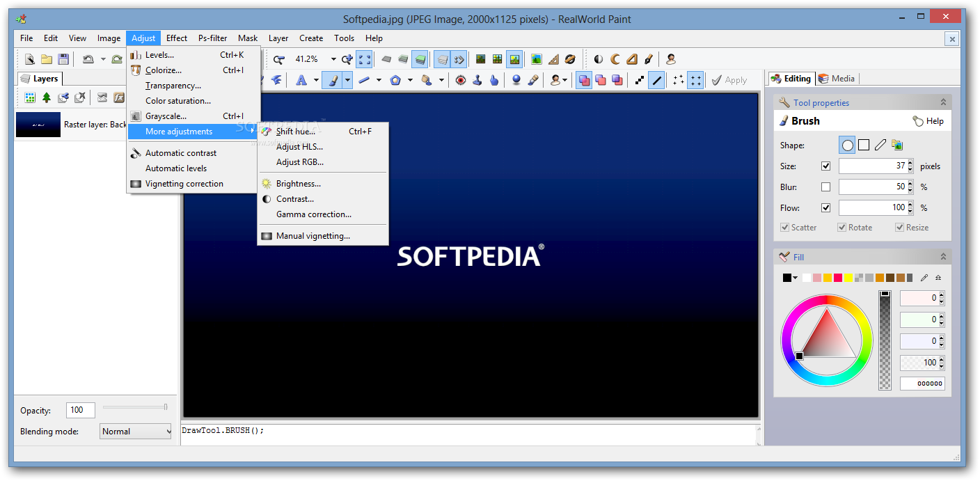The height and width of the screenshot is (481, 980).
Task: Select Manual vignetting option
Action: tap(323, 236)
